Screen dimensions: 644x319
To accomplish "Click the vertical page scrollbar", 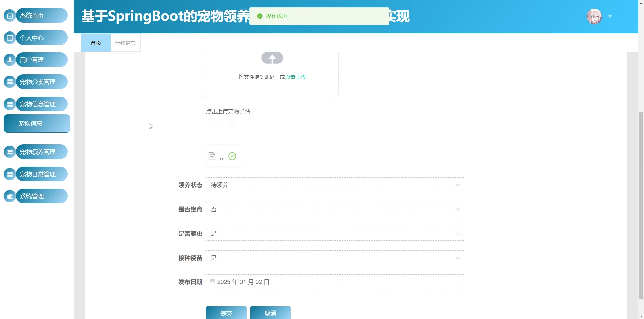I will [x=641, y=205].
